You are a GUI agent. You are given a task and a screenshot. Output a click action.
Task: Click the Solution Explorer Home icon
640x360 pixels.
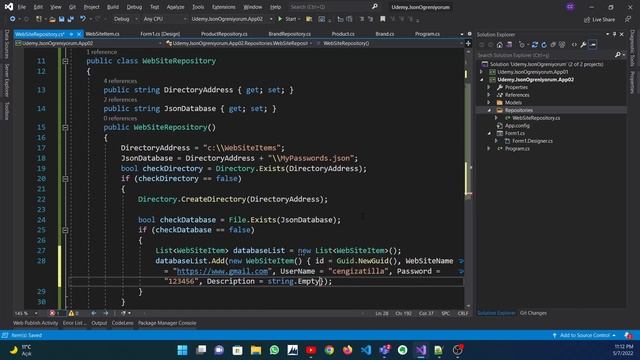click(x=500, y=45)
